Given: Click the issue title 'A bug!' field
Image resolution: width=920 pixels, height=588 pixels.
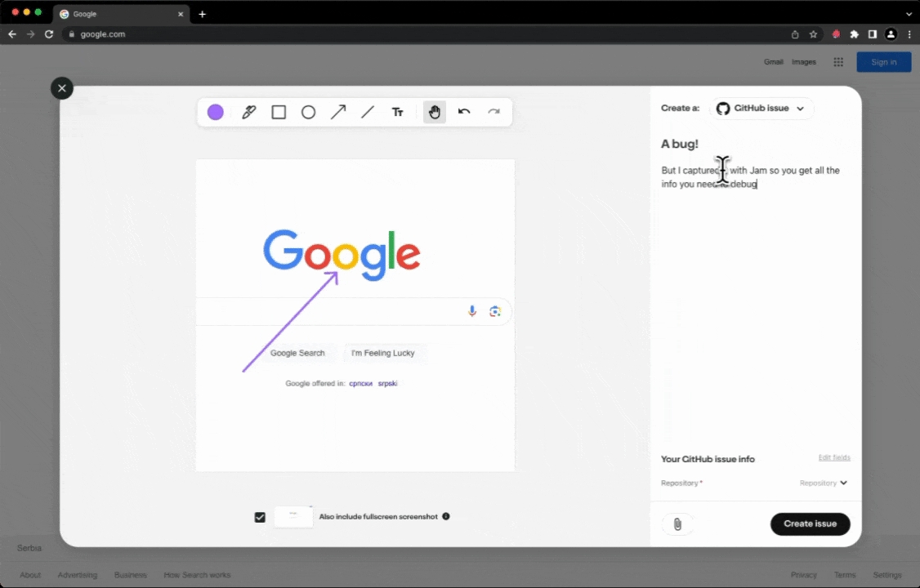Looking at the screenshot, I should [680, 144].
